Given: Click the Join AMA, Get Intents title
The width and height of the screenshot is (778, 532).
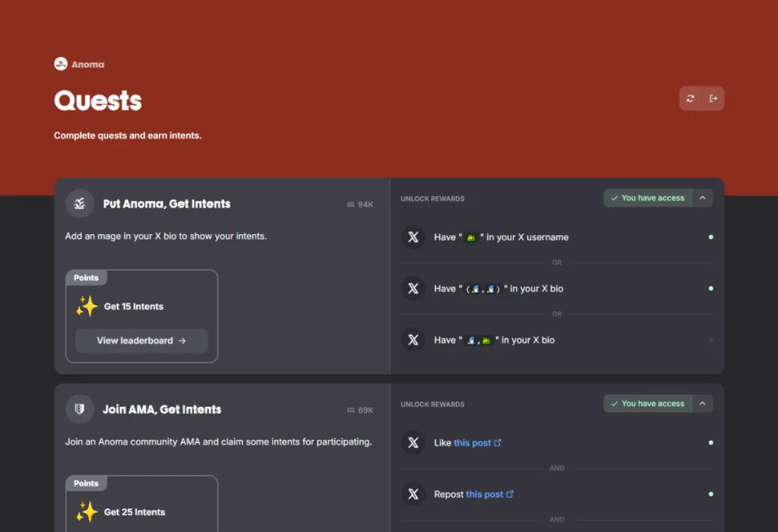Looking at the screenshot, I should (162, 409).
